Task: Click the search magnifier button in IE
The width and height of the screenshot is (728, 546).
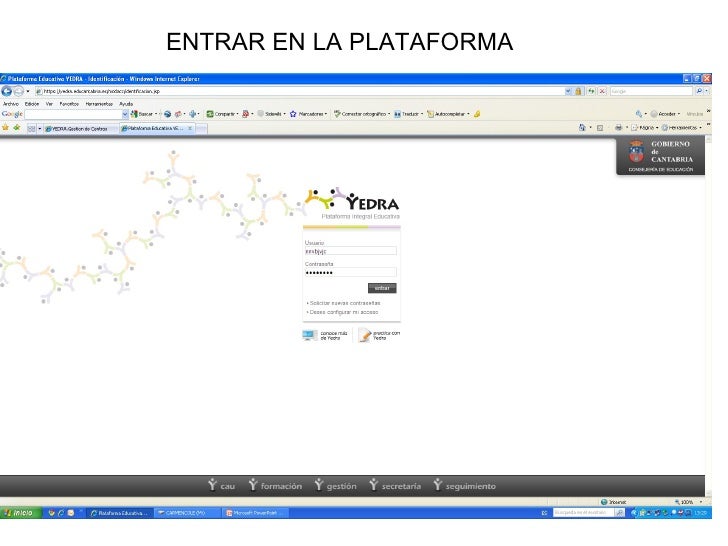Action: coord(699,91)
